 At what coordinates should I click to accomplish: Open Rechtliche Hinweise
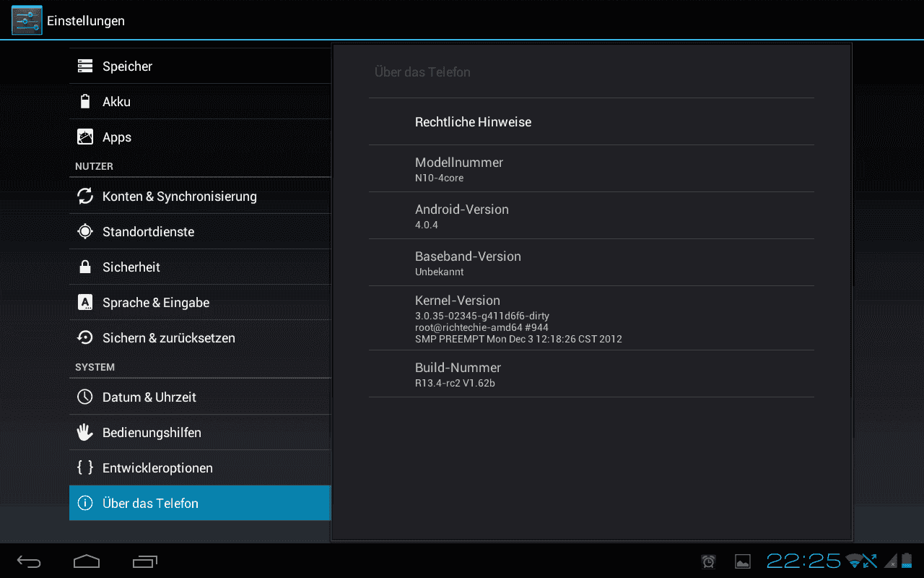point(591,122)
